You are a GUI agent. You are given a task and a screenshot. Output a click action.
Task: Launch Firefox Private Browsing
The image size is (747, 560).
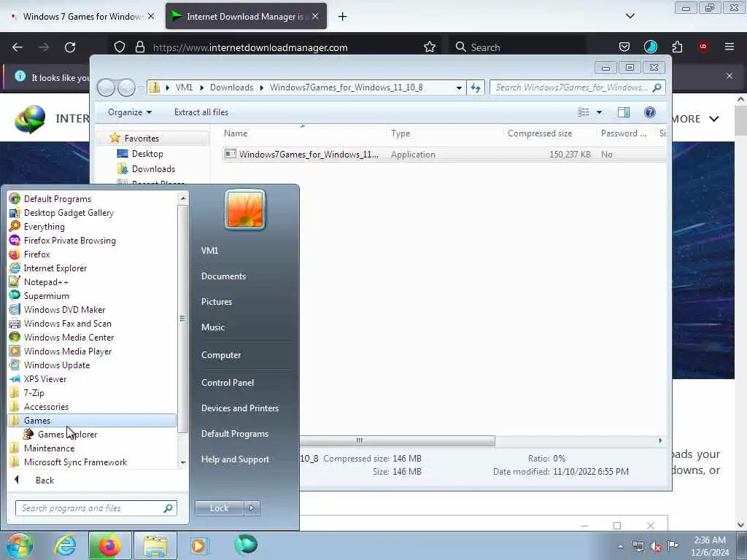[69, 241]
